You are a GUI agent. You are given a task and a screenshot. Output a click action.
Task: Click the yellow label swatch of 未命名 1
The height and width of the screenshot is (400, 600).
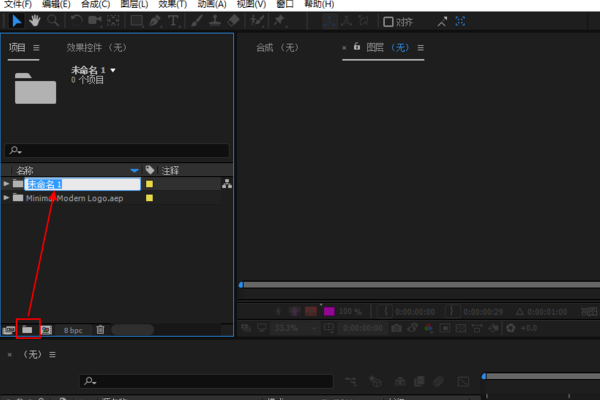150,184
